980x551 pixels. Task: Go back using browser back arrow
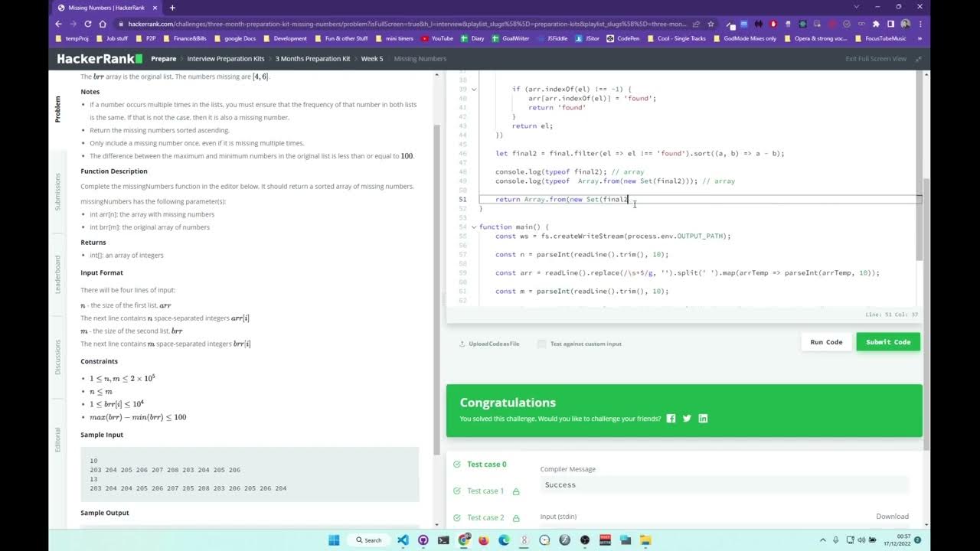coord(59,24)
